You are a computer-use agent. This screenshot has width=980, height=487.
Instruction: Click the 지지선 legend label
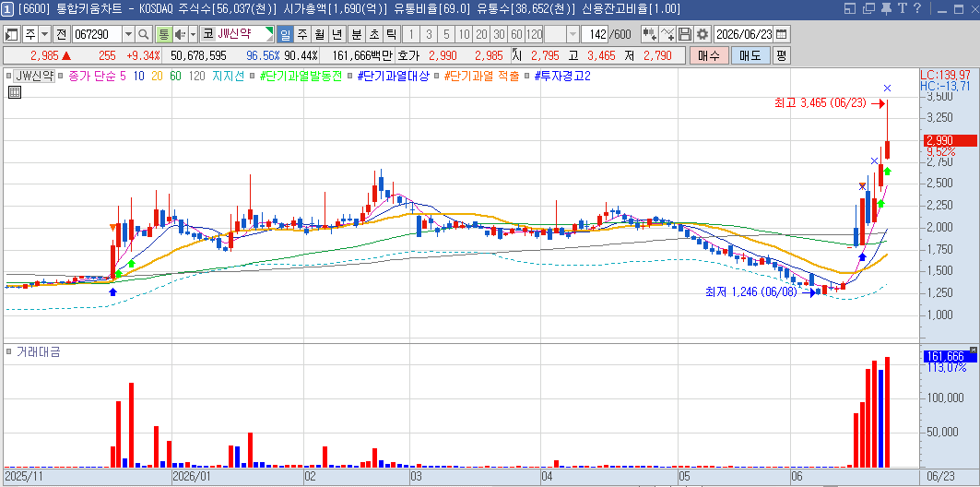point(229,77)
